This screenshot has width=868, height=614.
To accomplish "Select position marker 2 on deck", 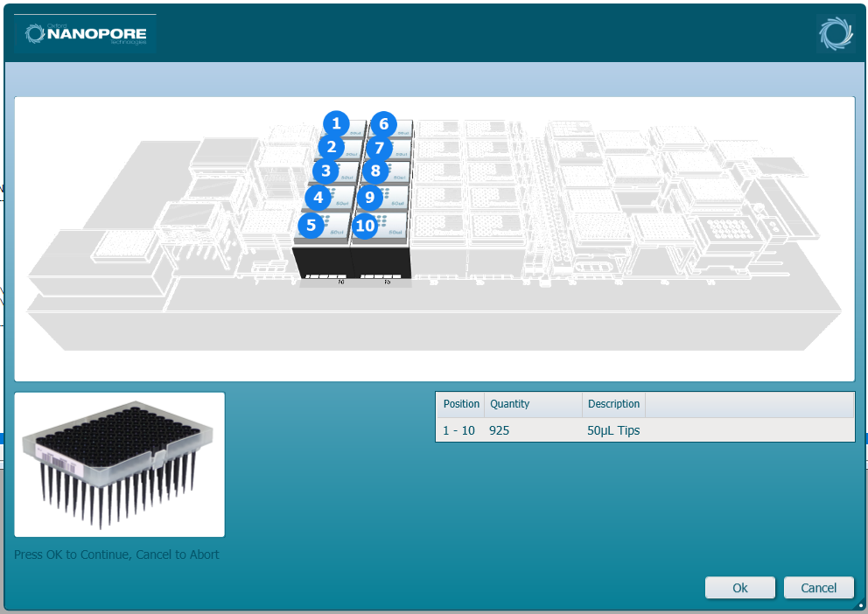I will point(331,148).
